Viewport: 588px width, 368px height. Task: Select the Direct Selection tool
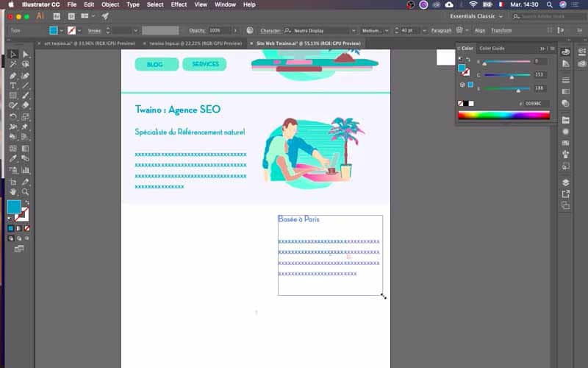pos(25,54)
